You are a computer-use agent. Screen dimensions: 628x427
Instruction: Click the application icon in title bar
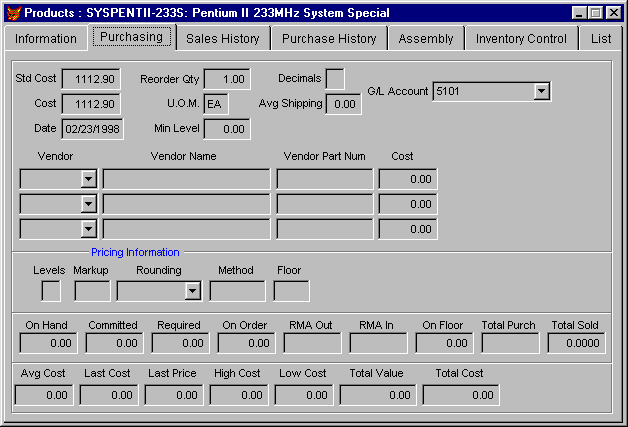[x=11, y=13]
